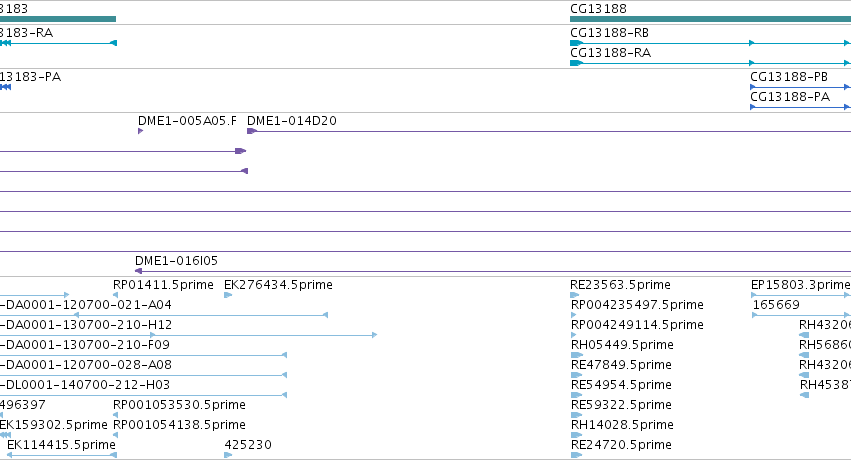Click the RP01411.5prime EST marker
Viewport: 851px width, 460px height.
pyautogui.click(x=115, y=295)
